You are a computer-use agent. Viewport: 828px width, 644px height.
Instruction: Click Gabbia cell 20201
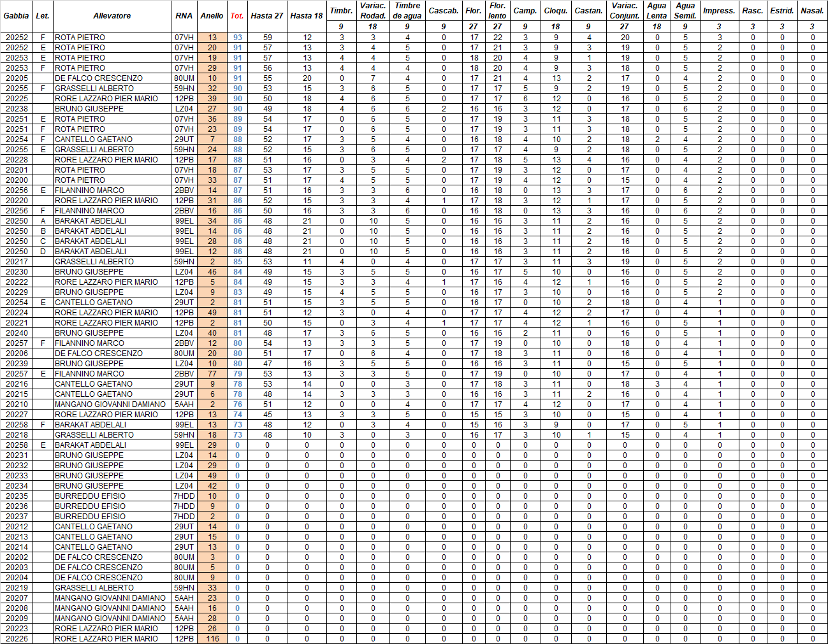17,170
